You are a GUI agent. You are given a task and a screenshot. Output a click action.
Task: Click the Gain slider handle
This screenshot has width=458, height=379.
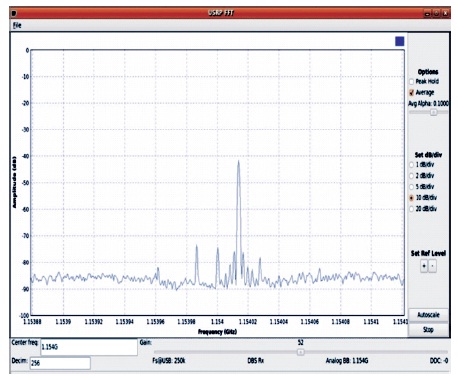pos(300,352)
